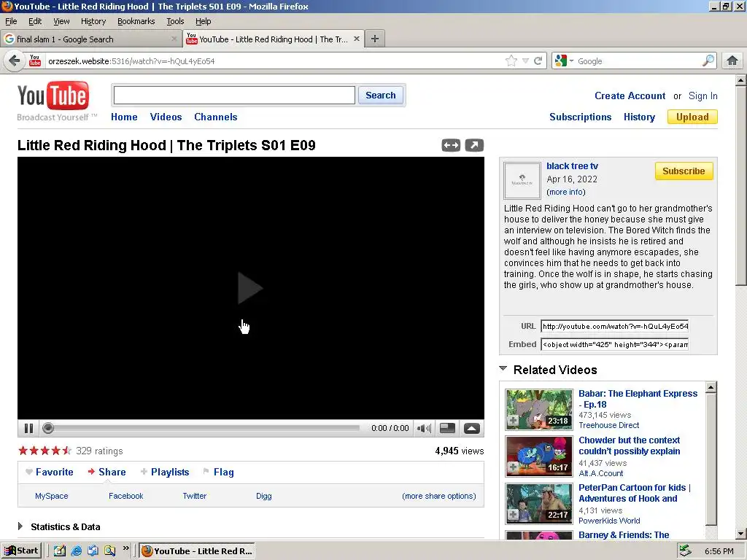Click the Favorite heart option

tap(50, 472)
